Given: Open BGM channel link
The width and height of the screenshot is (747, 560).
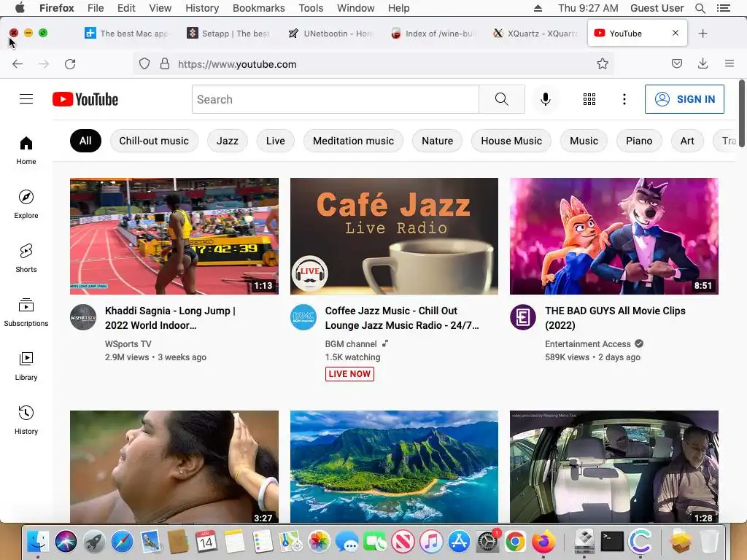Looking at the screenshot, I should [351, 344].
